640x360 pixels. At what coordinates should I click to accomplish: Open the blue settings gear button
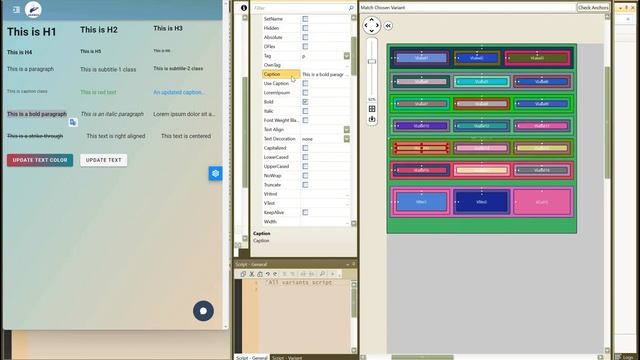click(216, 173)
